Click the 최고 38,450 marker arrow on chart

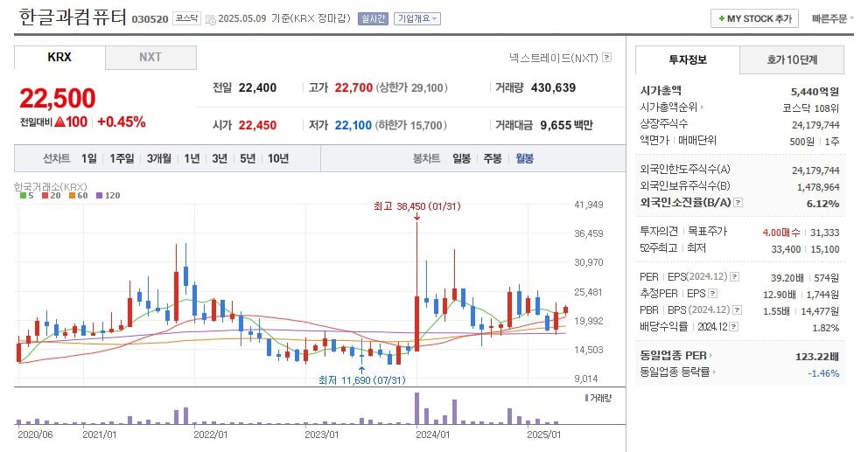pos(416,216)
